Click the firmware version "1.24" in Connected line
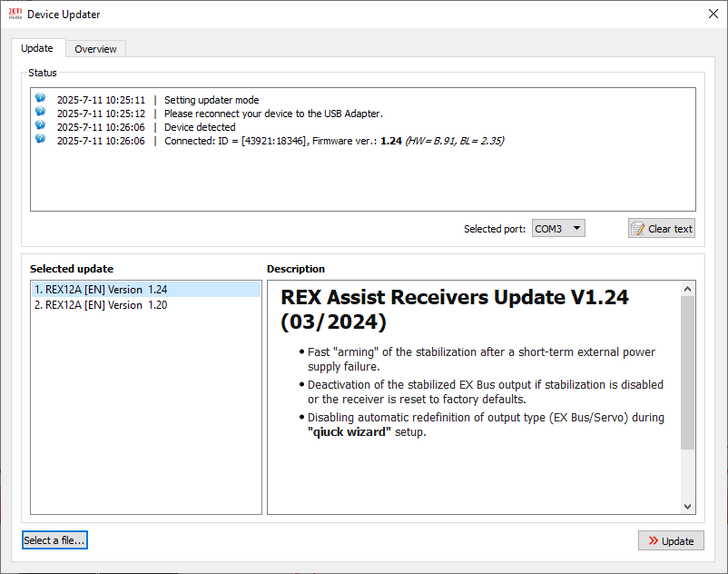The width and height of the screenshot is (728, 574). pos(391,141)
